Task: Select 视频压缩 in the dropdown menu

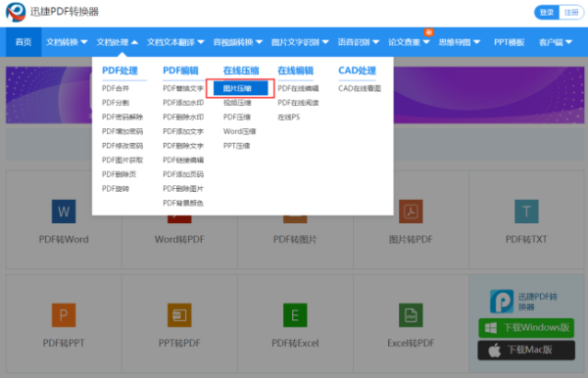Action: 237,103
